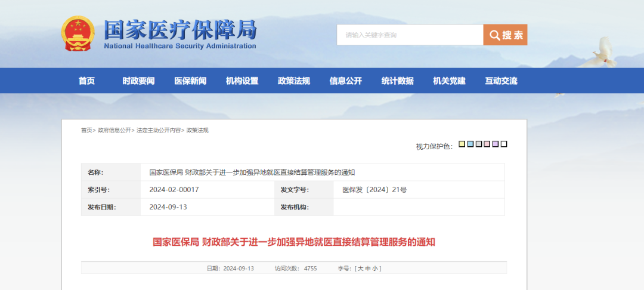
Task: Select the gray eye-protection color swatch
Action: (479, 144)
